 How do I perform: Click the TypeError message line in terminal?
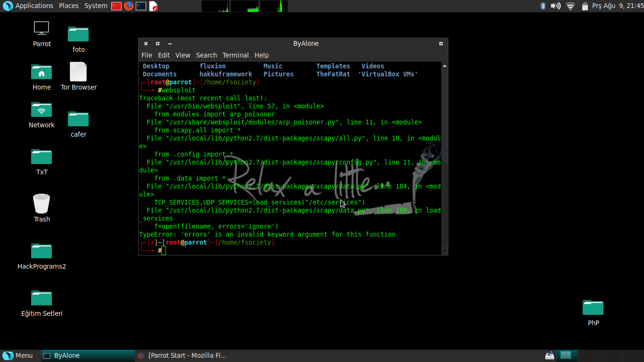pos(267,234)
